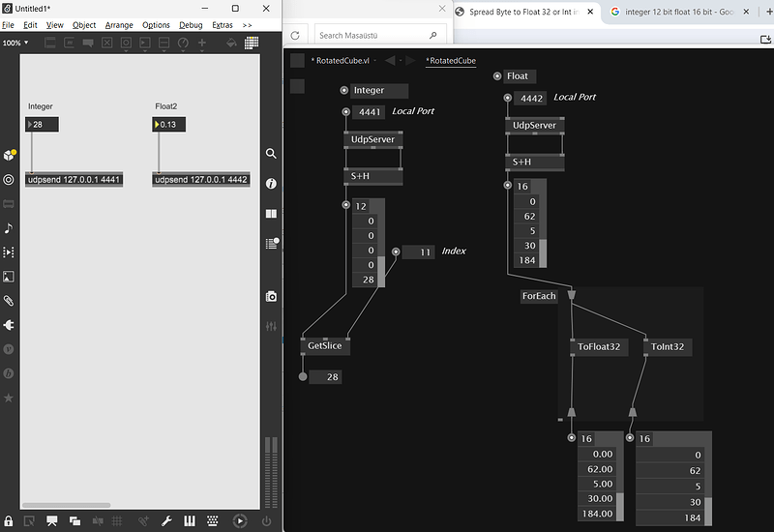Expand the button object dropdown arrow in toolbar
Screen dimensions: 774x532
[x=126, y=50]
